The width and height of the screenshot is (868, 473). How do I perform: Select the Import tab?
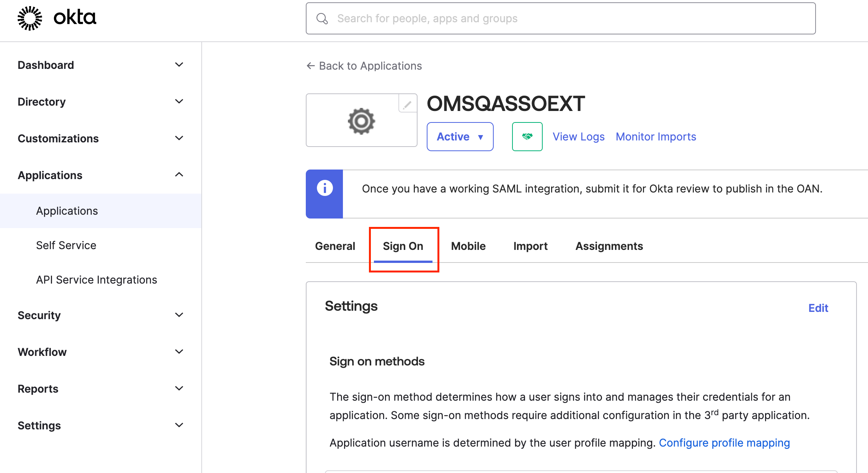click(530, 246)
